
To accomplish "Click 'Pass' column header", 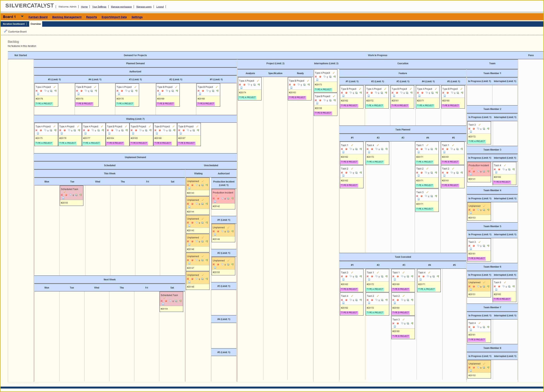I will [x=531, y=55].
